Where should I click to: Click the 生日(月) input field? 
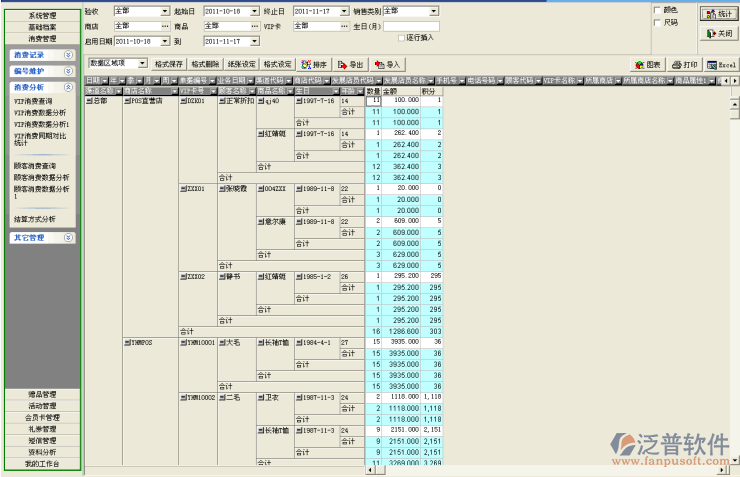(x=410, y=26)
